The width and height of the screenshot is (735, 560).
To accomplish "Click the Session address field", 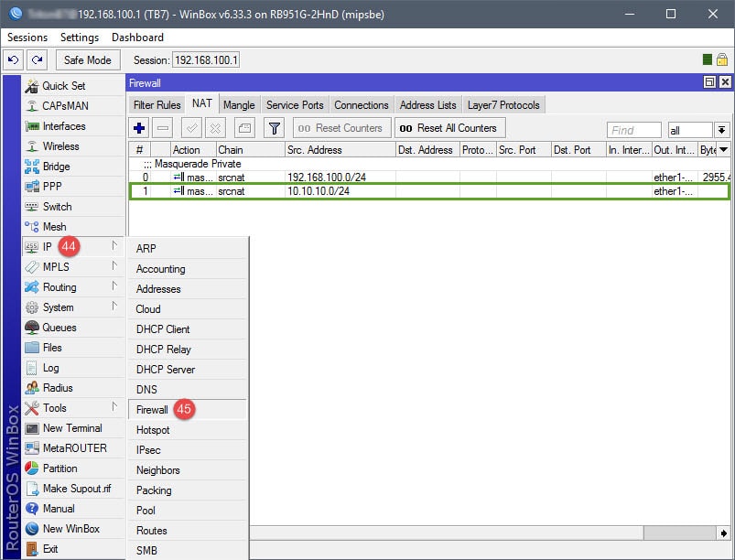I will pos(206,60).
